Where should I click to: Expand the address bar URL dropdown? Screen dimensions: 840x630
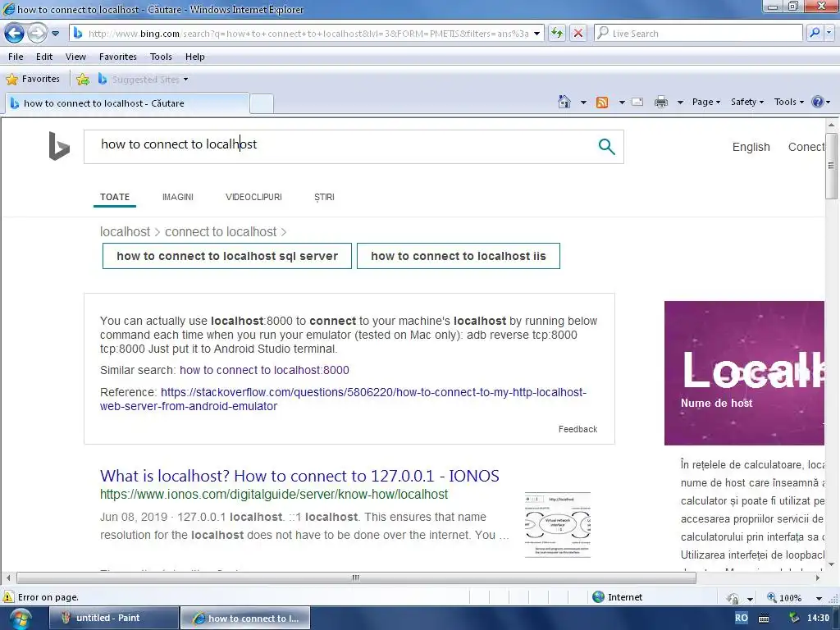(x=536, y=33)
